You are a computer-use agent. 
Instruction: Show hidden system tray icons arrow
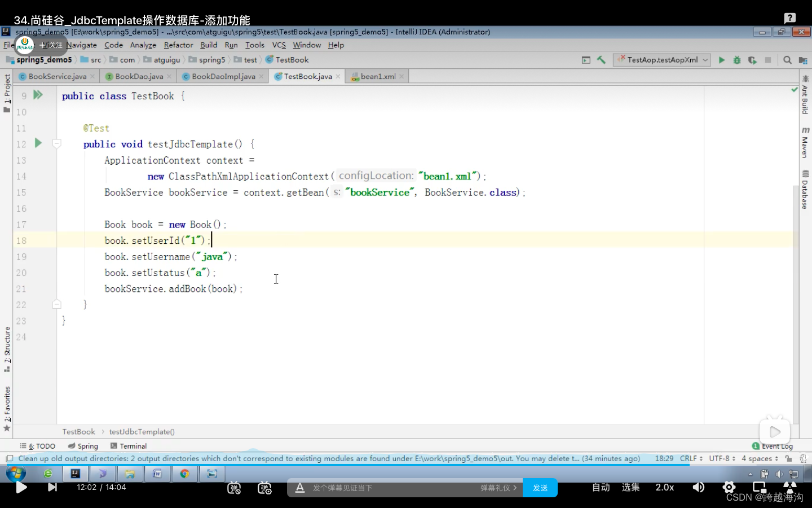(750, 474)
